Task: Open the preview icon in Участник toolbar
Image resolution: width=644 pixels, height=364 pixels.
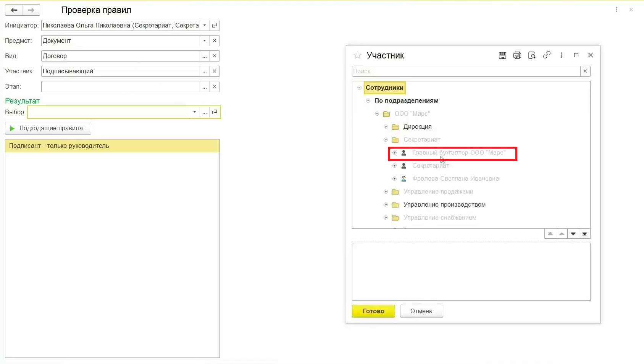Action: click(532, 55)
